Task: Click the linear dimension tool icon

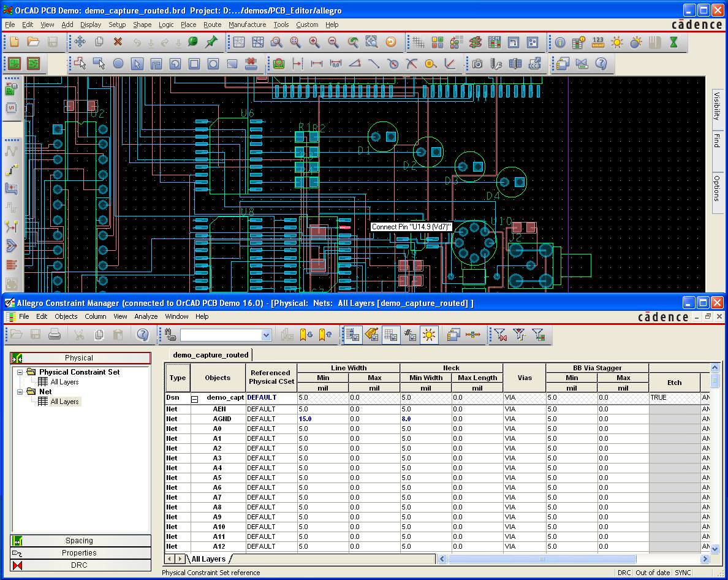Action: click(x=317, y=64)
